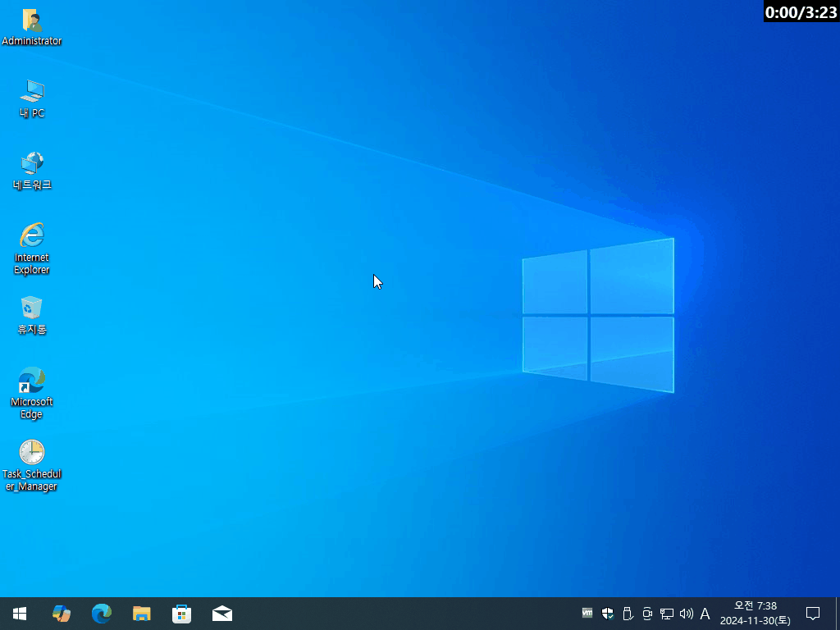Open Microsoft Edge from the taskbar
The width and height of the screenshot is (840, 630).
(102, 614)
